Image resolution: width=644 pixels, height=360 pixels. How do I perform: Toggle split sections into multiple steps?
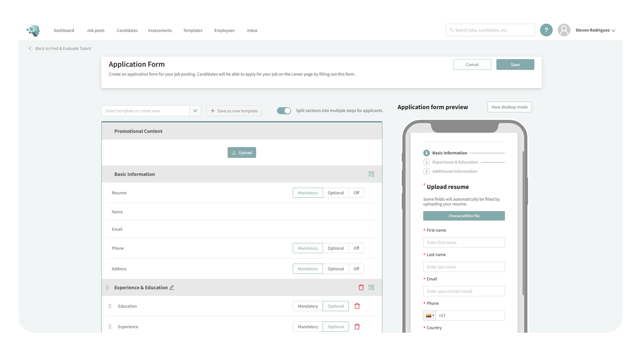coord(284,111)
